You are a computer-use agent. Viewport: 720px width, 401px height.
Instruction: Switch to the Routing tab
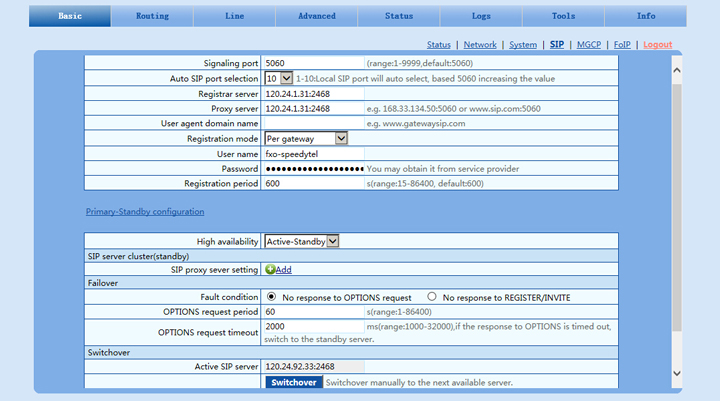(x=152, y=16)
